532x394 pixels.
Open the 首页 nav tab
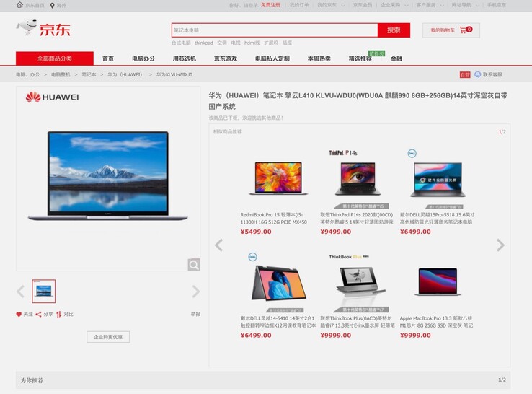[108, 58]
